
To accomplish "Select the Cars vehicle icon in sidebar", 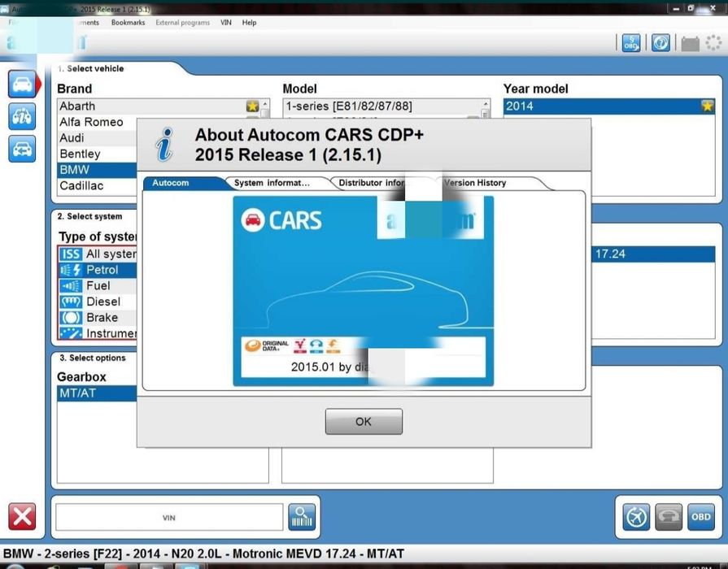I will click(22, 84).
